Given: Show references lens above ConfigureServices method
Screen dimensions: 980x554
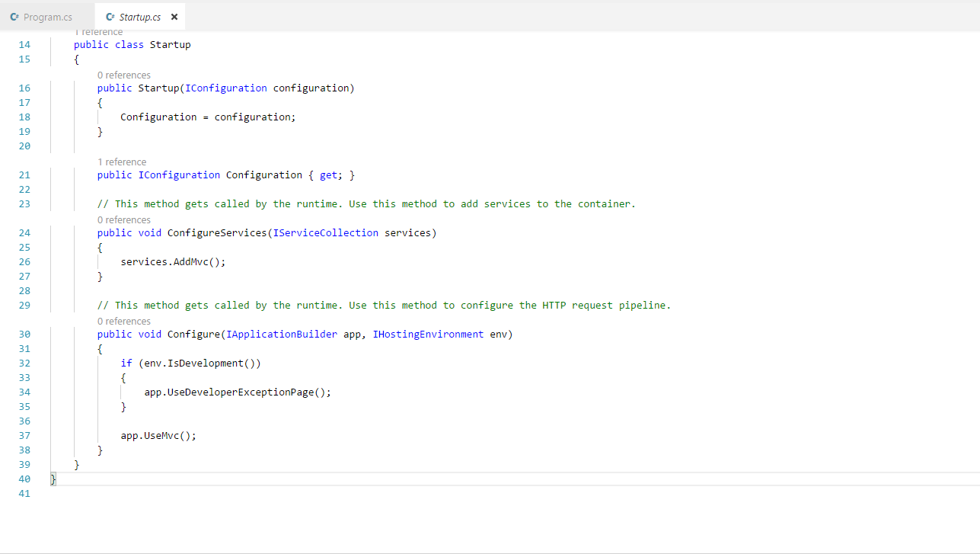Looking at the screenshot, I should tap(123, 219).
